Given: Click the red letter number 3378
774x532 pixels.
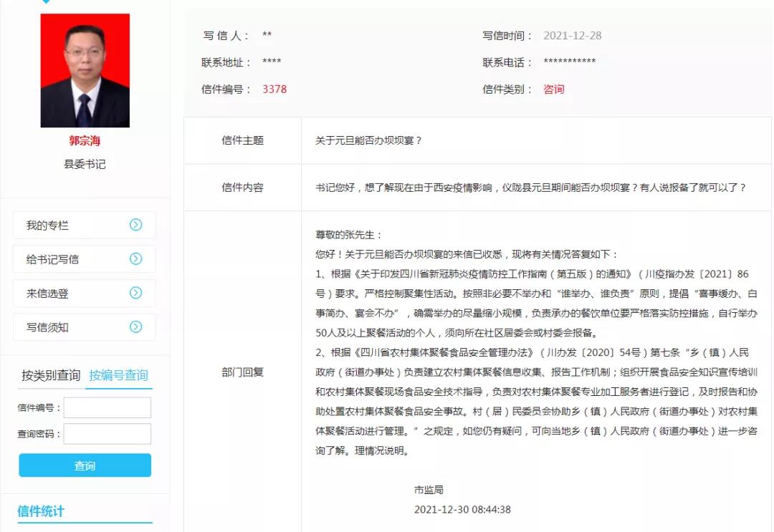Looking at the screenshot, I should click(276, 89).
